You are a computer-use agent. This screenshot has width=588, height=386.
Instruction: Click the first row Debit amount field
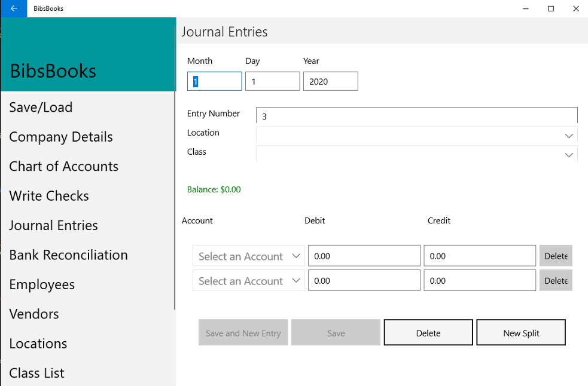[364, 256]
